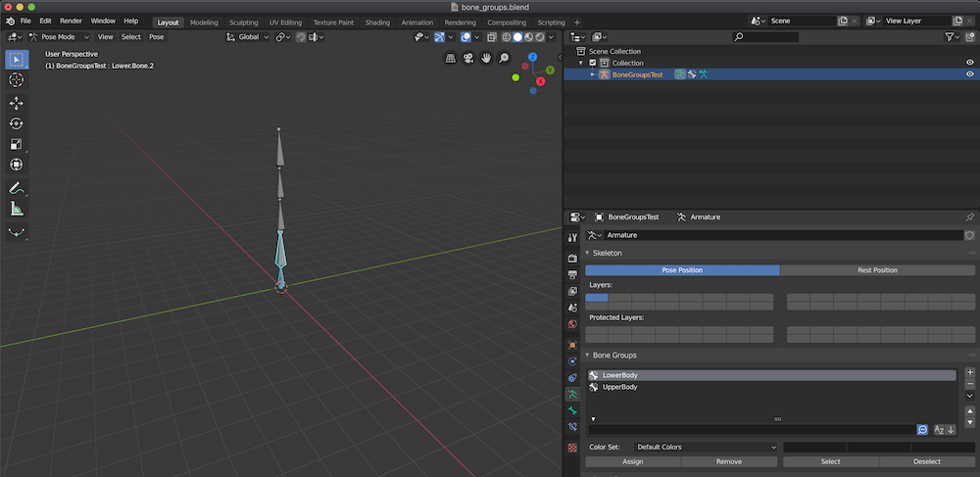
Task: Open the Global transform orientation dropdown
Action: coord(248,37)
